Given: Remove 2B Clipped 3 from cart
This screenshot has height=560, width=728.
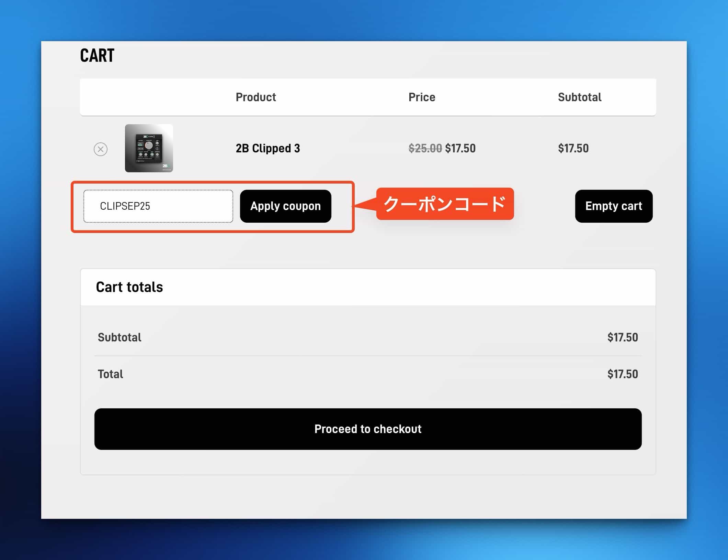Looking at the screenshot, I should click(101, 149).
